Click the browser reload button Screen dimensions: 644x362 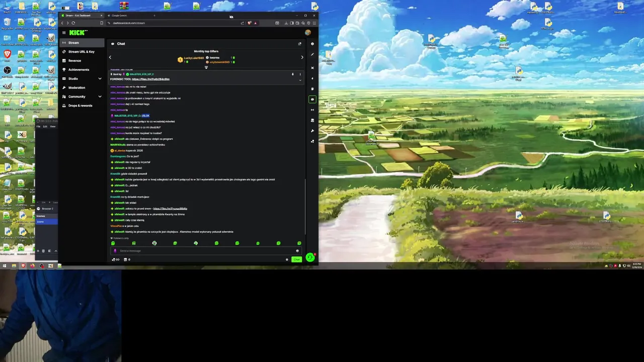pyautogui.click(x=73, y=23)
